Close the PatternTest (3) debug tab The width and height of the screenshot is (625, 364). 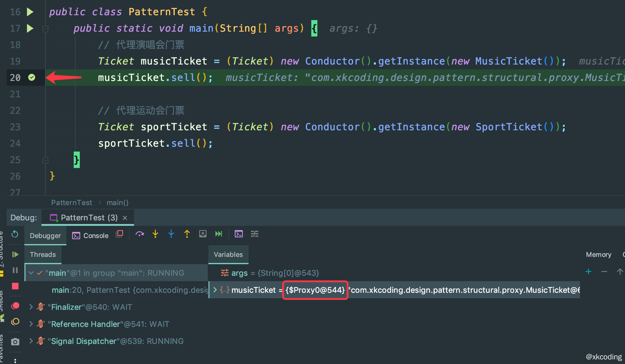pos(125,218)
